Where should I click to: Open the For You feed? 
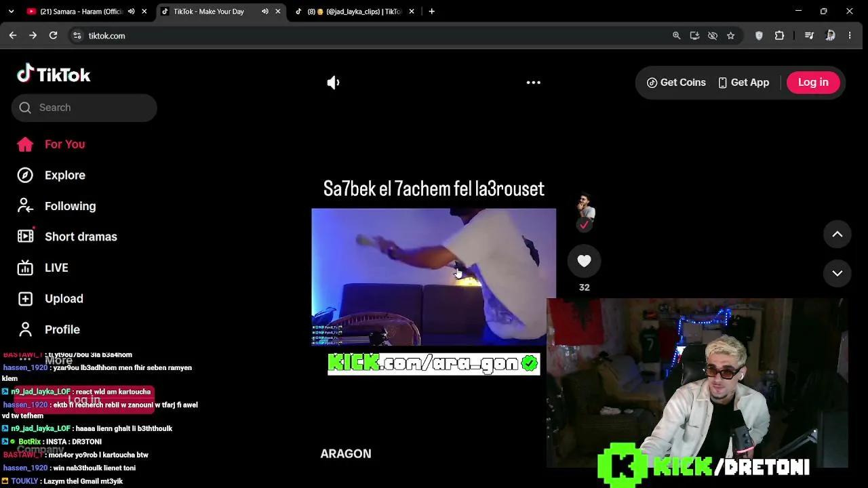(x=52, y=144)
